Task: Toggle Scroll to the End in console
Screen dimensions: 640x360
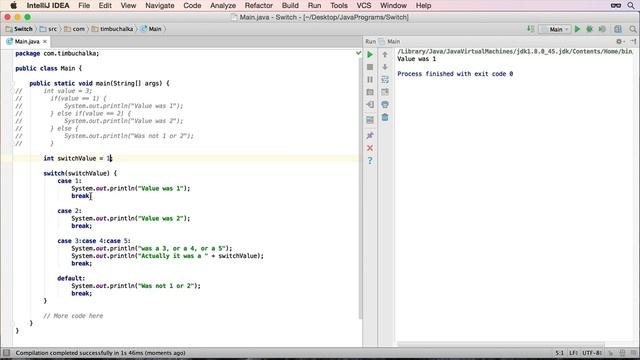Action: click(385, 92)
